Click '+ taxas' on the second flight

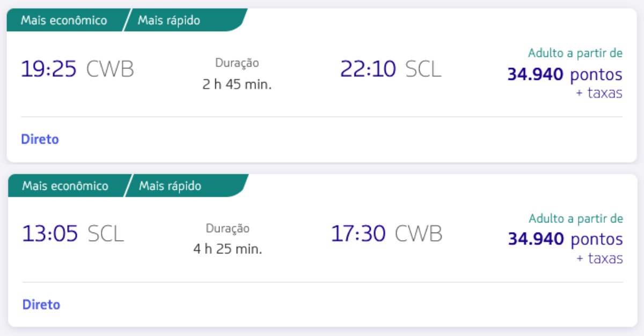click(x=600, y=258)
